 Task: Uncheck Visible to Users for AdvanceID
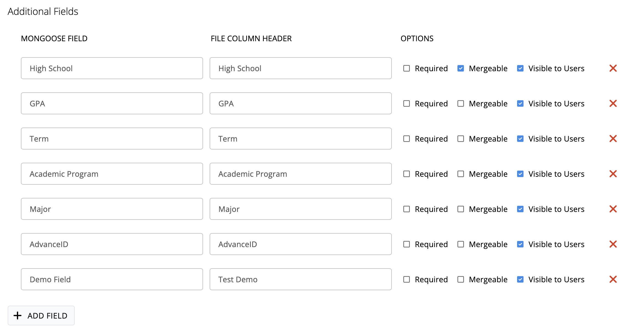[x=520, y=244]
